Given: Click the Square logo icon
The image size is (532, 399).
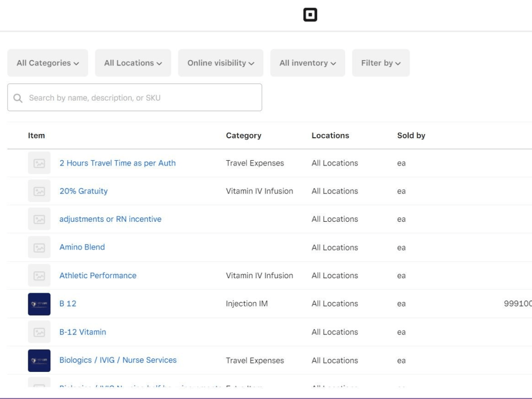Looking at the screenshot, I should (x=310, y=15).
